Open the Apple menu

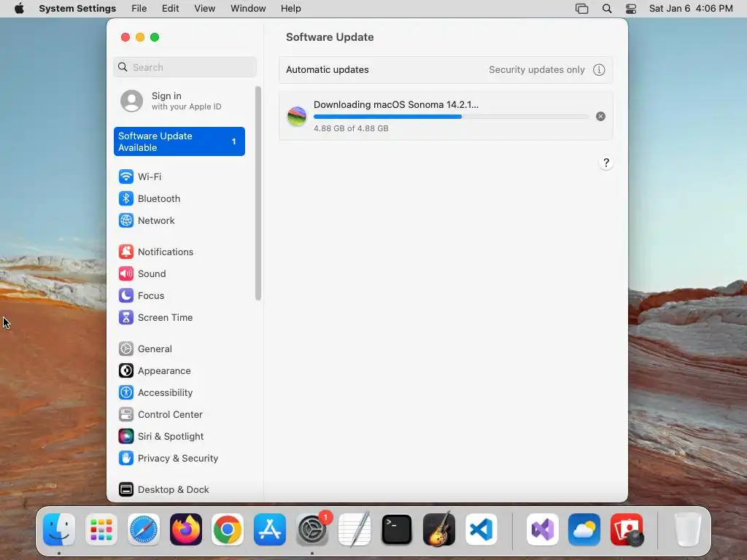click(19, 9)
